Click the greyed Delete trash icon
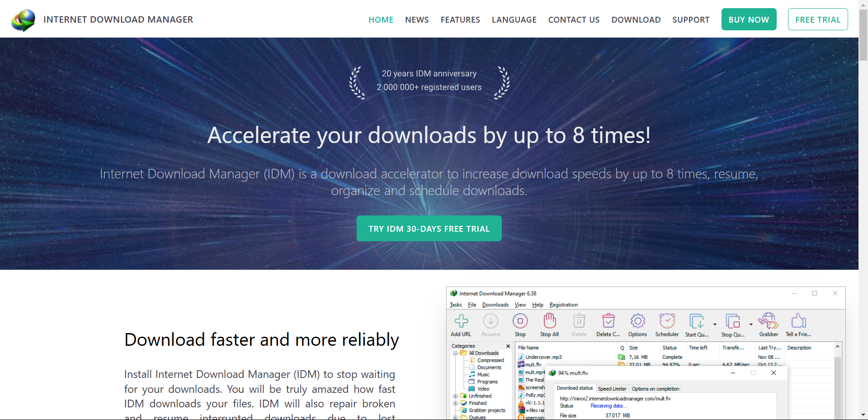The height and width of the screenshot is (420, 868). pos(579,321)
